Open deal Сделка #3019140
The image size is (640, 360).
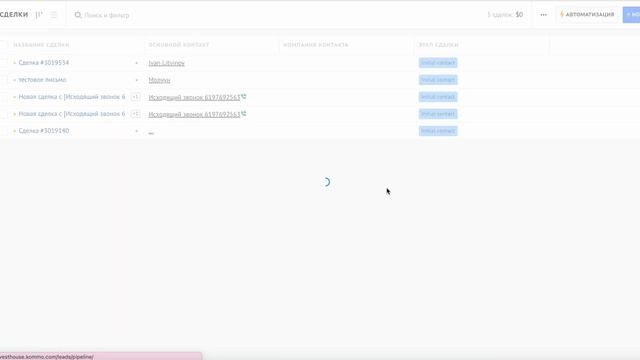pyautogui.click(x=44, y=131)
